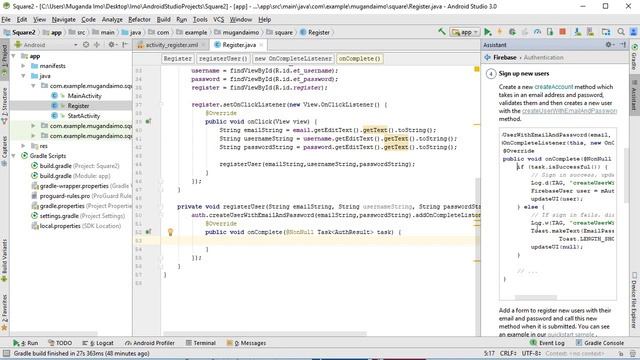Go back with the Firebase arrow icon

[x=487, y=58]
